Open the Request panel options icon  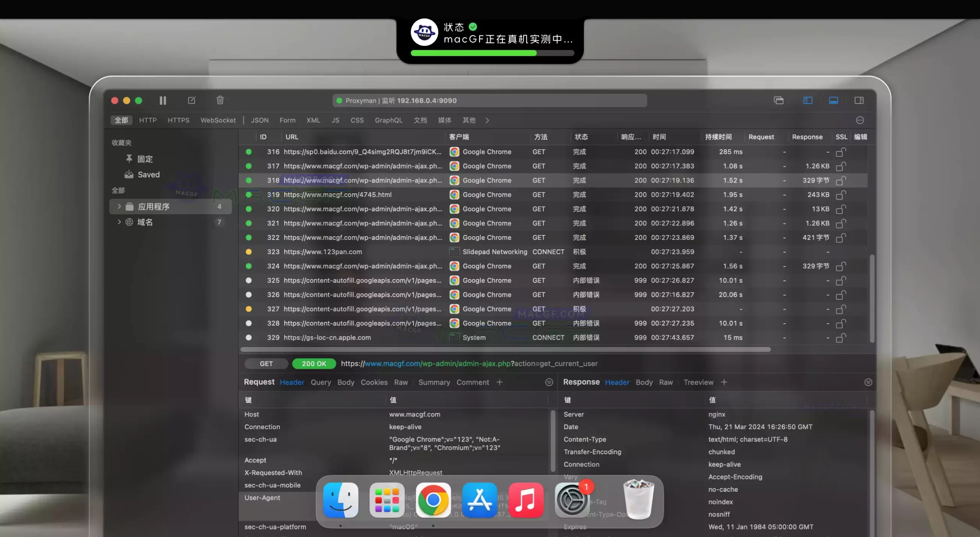tap(549, 382)
